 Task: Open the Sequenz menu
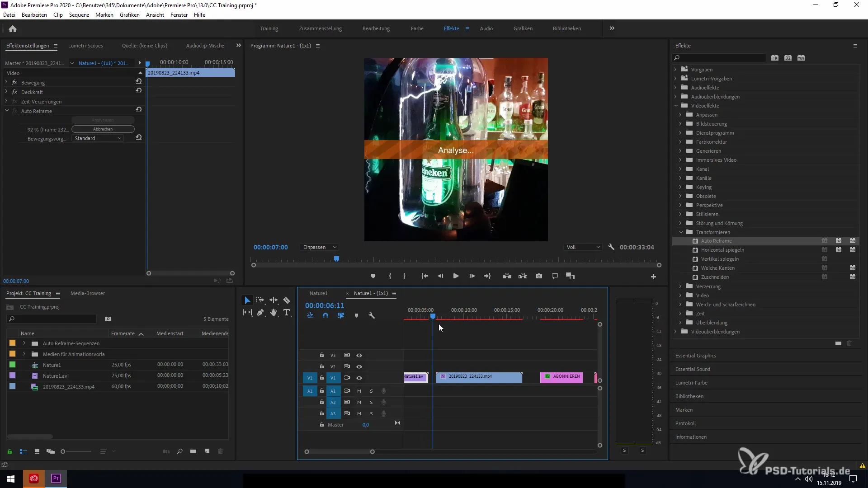pyautogui.click(x=79, y=15)
